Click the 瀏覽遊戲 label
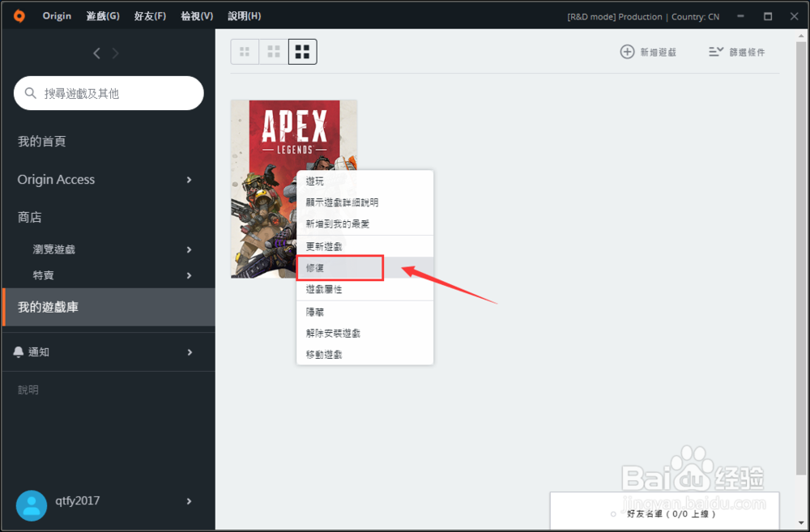Viewport: 810px width, 532px height. click(53, 249)
